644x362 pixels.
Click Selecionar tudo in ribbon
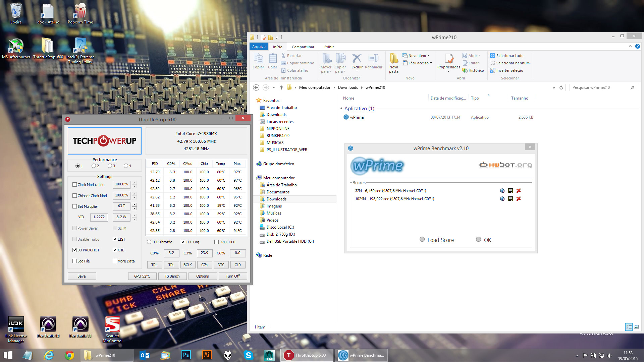tap(506, 56)
